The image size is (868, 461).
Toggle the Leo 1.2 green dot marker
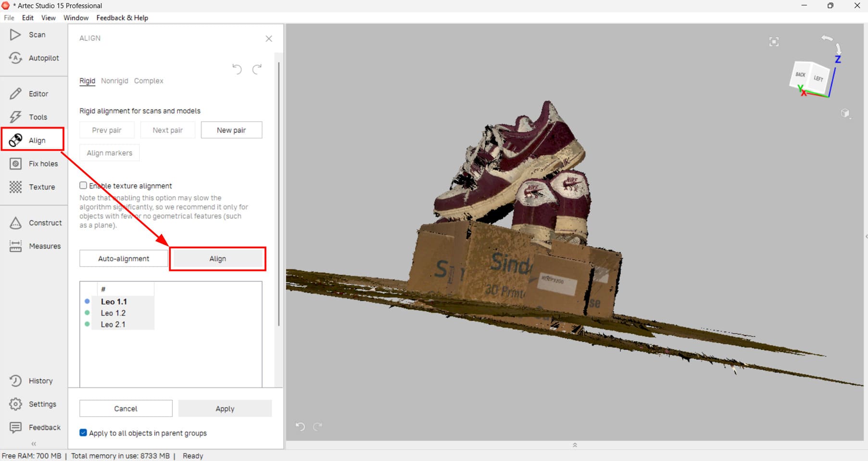[87, 313]
